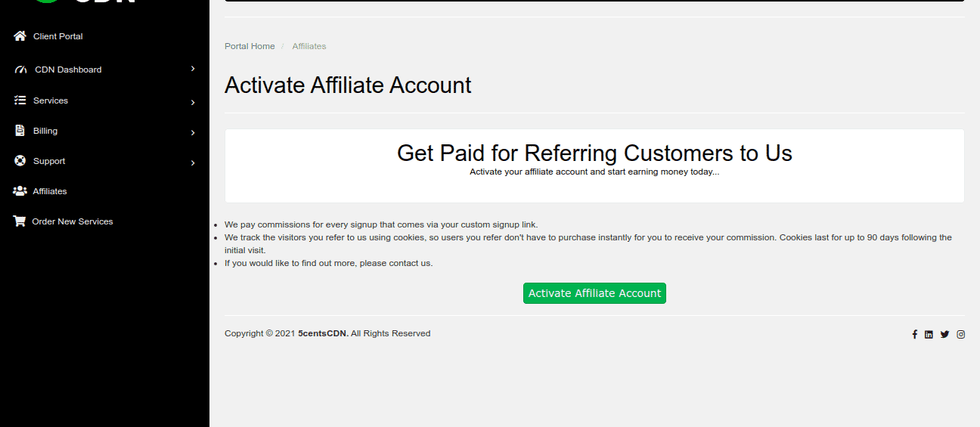Click the Affiliates breadcrumb item
Viewport: 980px width, 427px height.
[309, 46]
